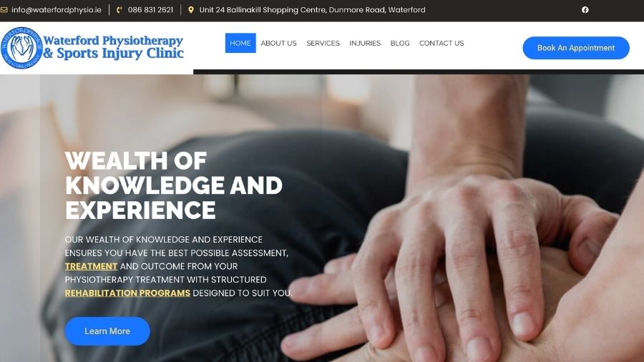This screenshot has width=644, height=362.
Task: Follow the REHABILITATION PROGRAMS link
Action: (127, 293)
